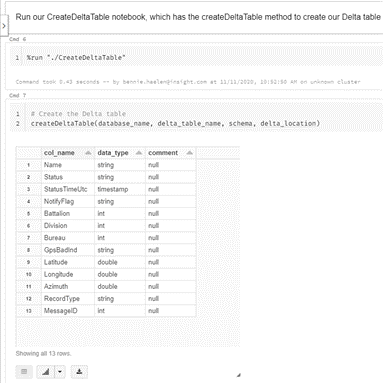Image resolution: width=383 pixels, height=383 pixels.
Task: Grab the output resize handle corner
Action: 238,375
